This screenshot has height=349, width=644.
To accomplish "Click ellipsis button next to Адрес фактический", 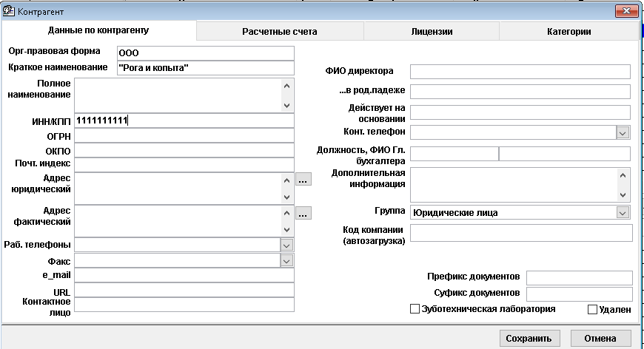I will (303, 213).
